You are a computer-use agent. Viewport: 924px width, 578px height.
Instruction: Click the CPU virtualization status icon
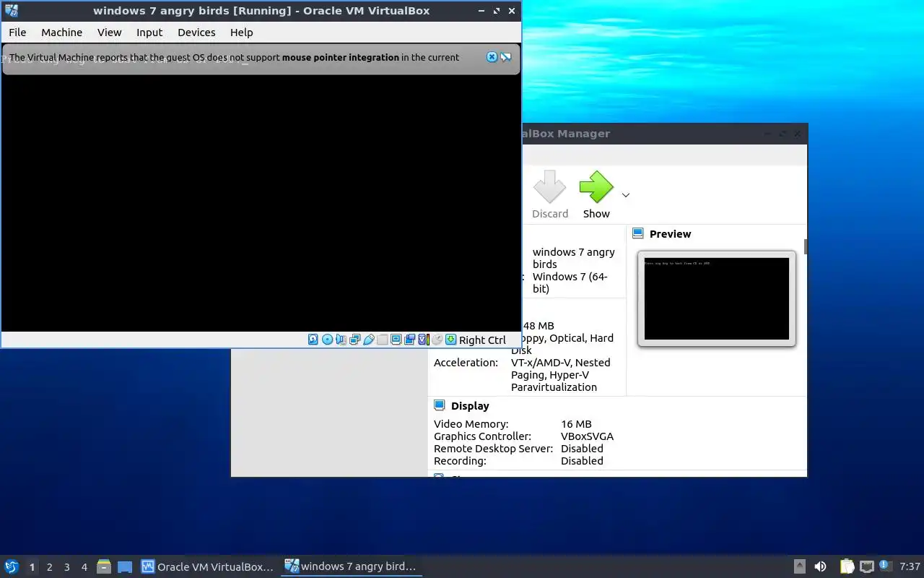click(x=424, y=340)
